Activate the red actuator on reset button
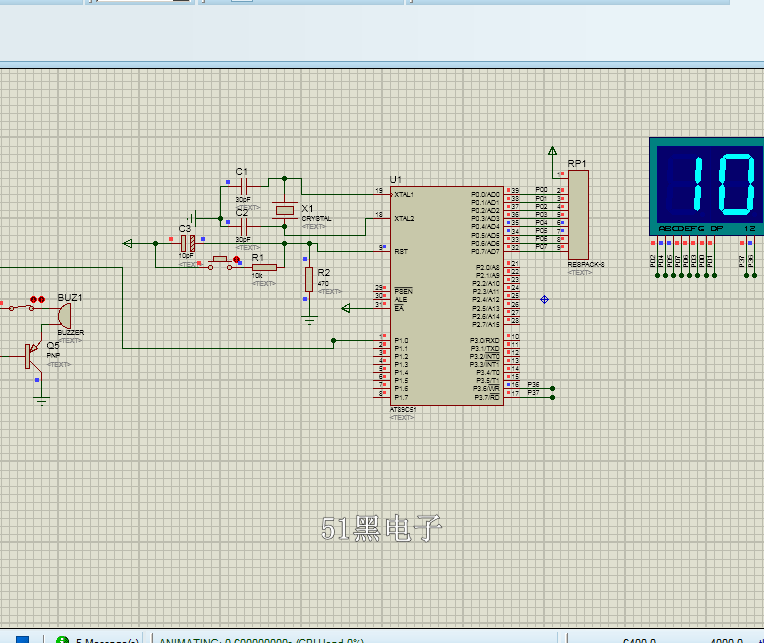 coord(236,260)
